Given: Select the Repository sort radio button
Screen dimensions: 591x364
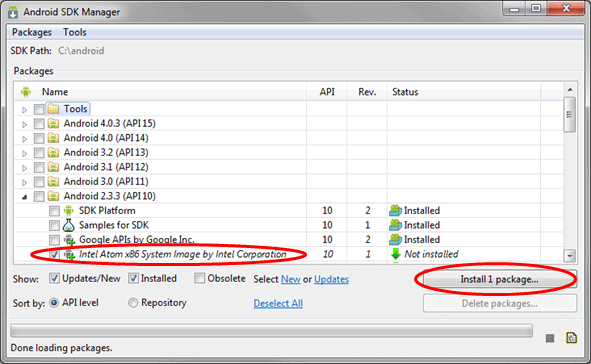Looking at the screenshot, I should coord(133,303).
